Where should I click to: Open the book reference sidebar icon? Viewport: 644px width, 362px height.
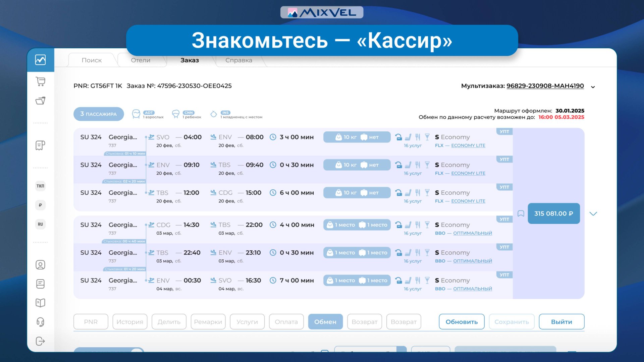click(40, 303)
